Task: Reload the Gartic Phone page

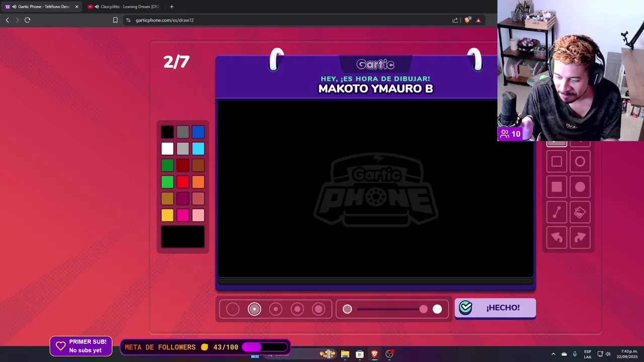Action: pos(27,20)
